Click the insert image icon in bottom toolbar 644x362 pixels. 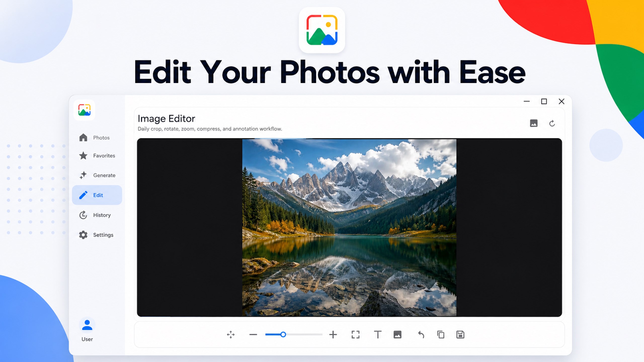(397, 335)
